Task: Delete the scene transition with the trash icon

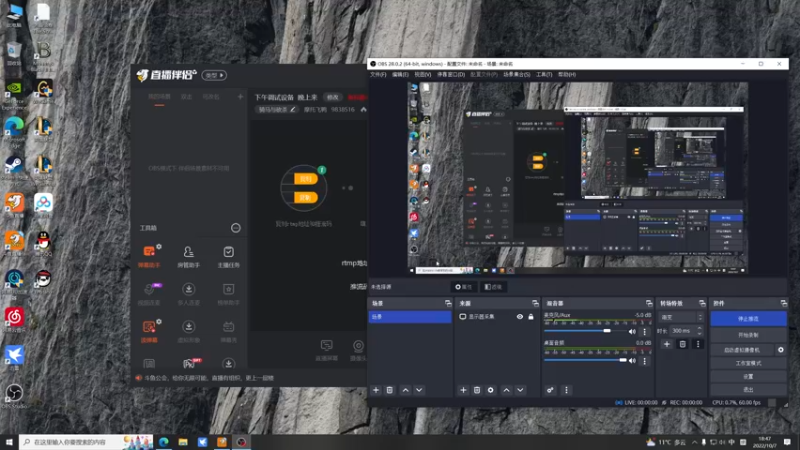Action: coord(683,344)
